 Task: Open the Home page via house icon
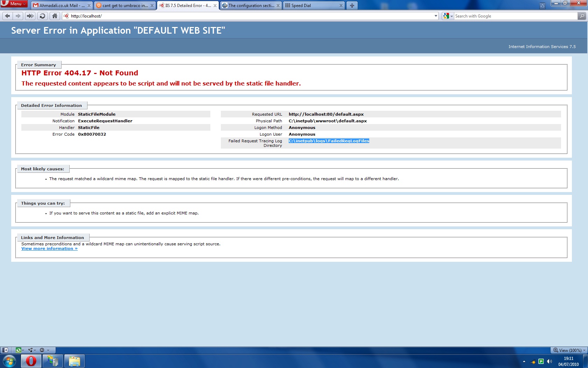click(x=55, y=16)
